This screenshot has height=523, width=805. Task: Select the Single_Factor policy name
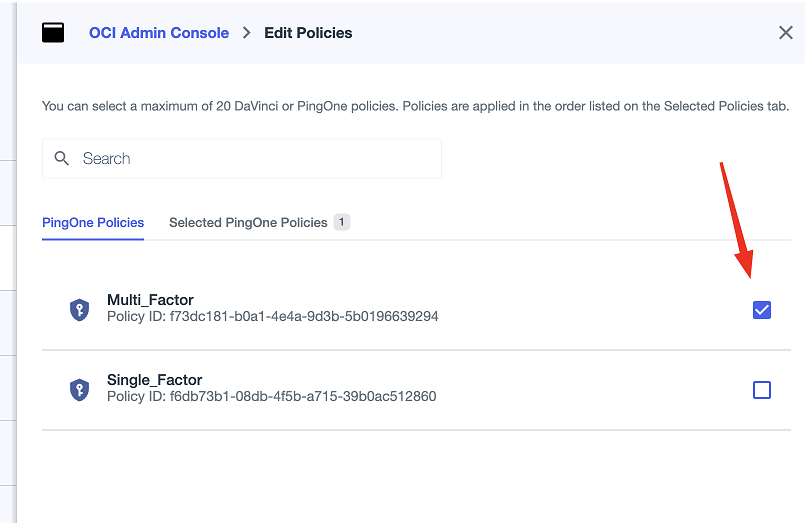(x=155, y=380)
